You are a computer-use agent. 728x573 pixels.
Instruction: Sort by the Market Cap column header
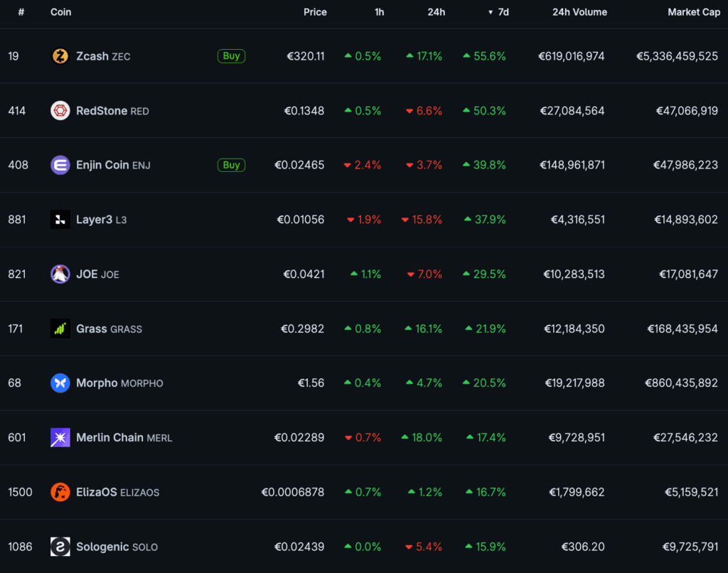tap(693, 12)
